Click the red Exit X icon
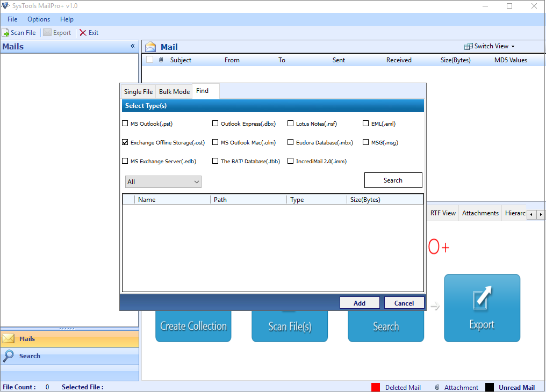 [83, 33]
